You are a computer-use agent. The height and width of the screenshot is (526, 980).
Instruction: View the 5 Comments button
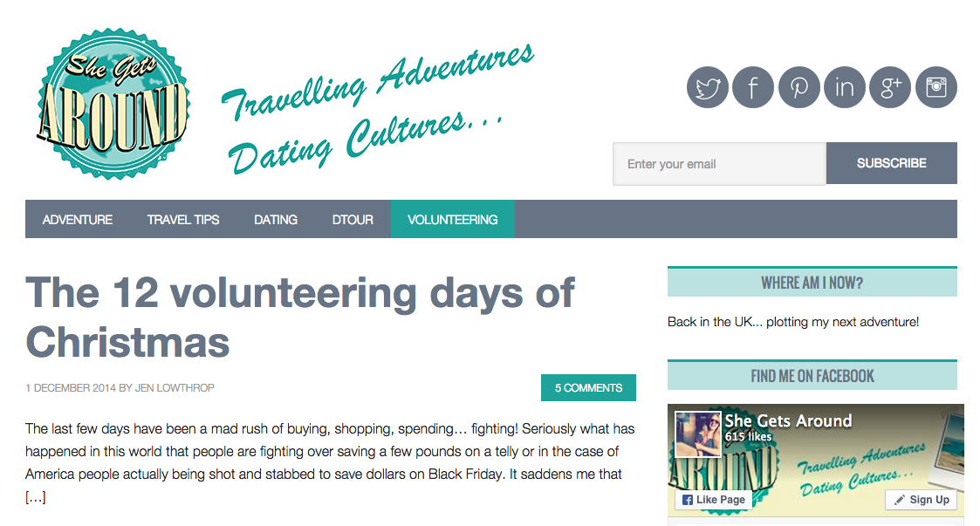point(588,388)
